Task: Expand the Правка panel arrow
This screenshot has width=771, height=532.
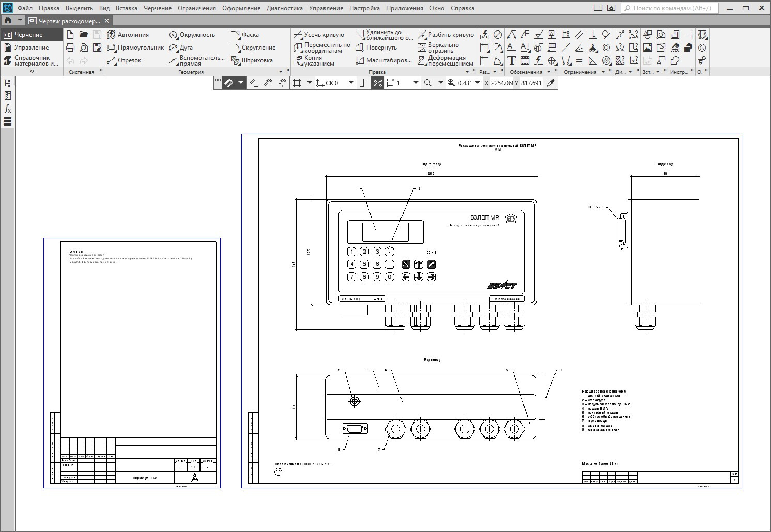Action: click(x=468, y=72)
